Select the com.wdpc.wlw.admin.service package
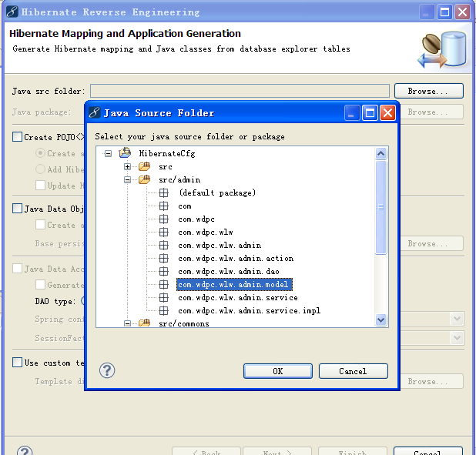This screenshot has width=476, height=455. [x=238, y=297]
